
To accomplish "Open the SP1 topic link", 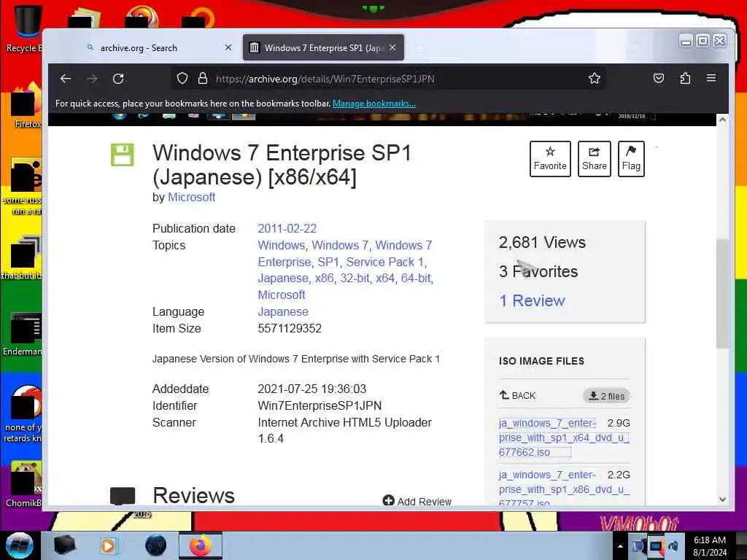I will (328, 262).
